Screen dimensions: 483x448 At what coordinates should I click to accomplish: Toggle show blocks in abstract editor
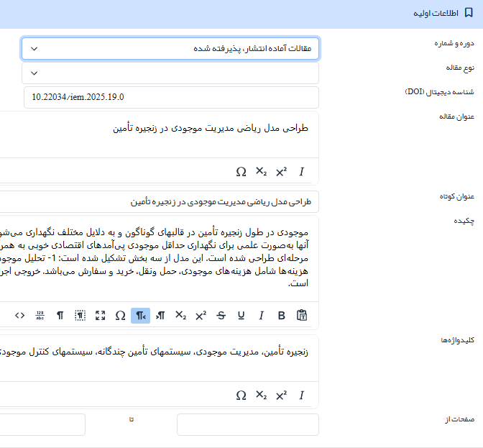80,315
